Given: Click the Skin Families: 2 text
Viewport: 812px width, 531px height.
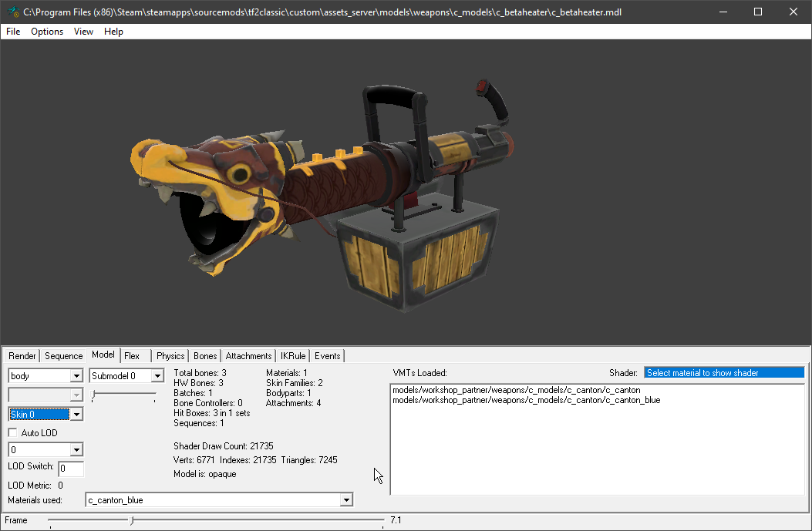Looking at the screenshot, I should [294, 383].
